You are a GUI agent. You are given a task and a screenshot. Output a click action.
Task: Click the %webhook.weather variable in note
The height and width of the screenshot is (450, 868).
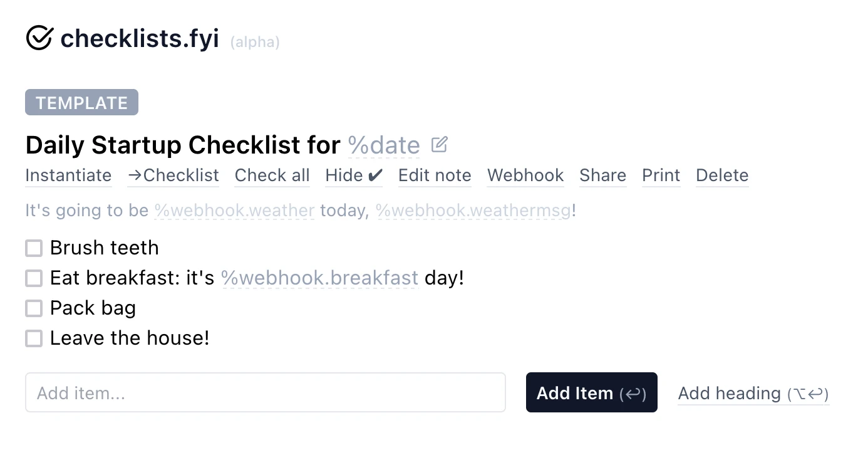tap(234, 211)
